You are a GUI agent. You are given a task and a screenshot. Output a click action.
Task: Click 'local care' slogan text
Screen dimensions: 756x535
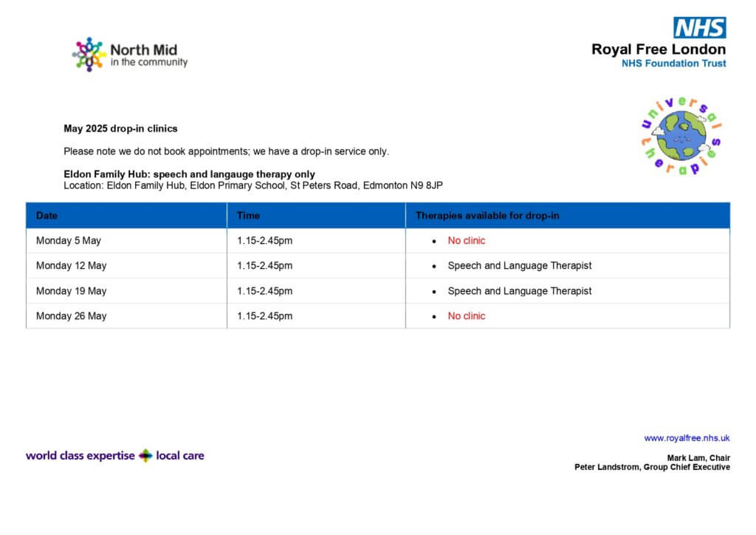click(180, 456)
